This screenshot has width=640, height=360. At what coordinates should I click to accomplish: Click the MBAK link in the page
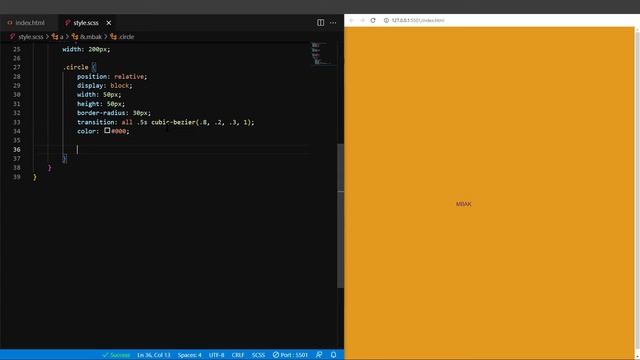[464, 204]
